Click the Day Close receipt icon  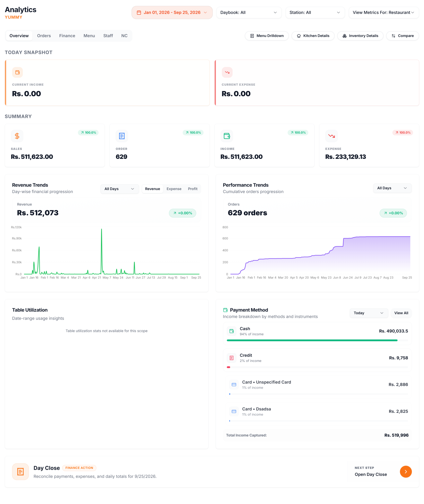[x=20, y=472]
